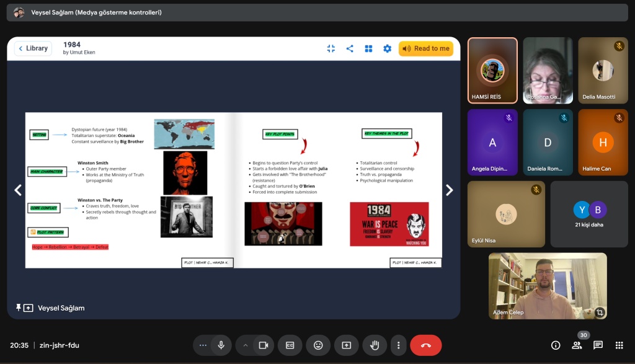Click the red mustached face crowd image
This screenshot has width=635, height=364.
coord(283,224)
